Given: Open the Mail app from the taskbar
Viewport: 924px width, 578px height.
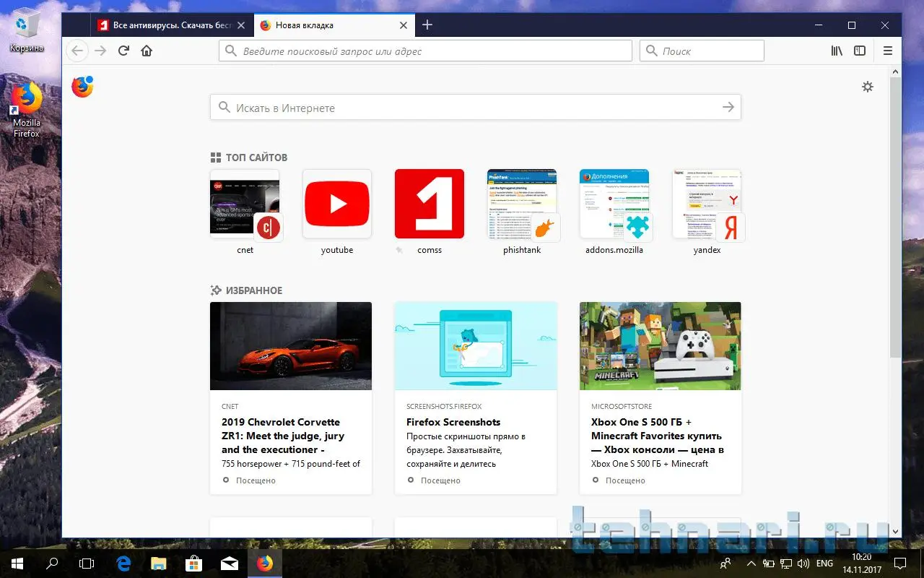Looking at the screenshot, I should click(x=229, y=563).
